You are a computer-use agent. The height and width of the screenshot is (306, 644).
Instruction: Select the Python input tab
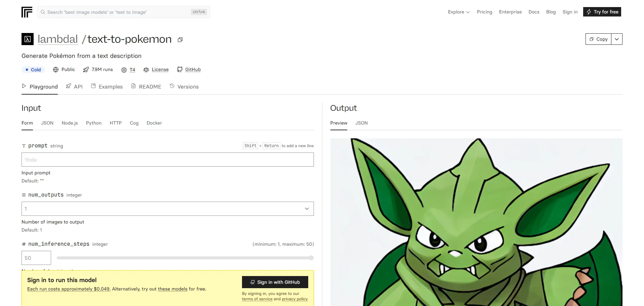click(x=93, y=123)
